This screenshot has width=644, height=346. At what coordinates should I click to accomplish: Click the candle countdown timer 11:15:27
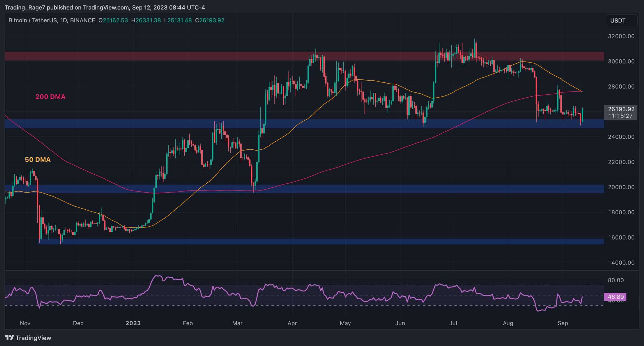620,116
